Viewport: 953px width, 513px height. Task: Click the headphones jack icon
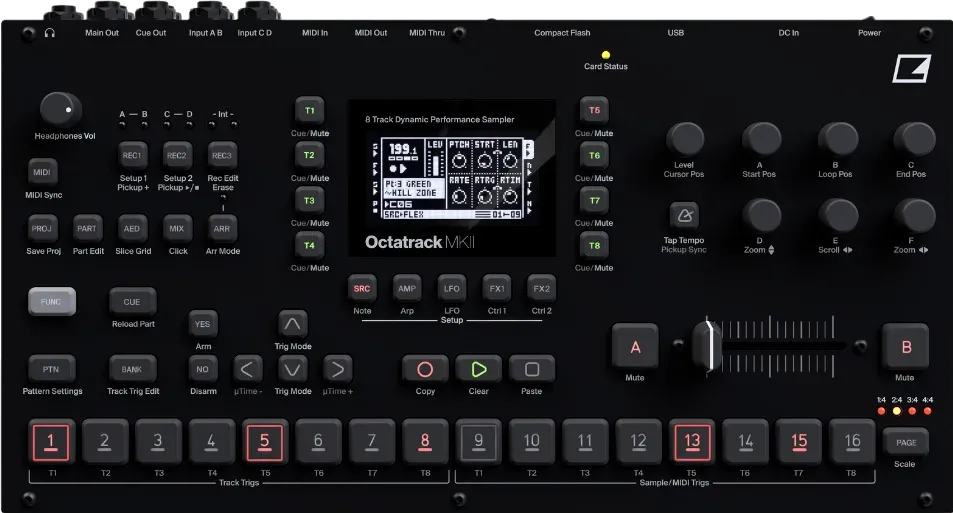point(50,33)
